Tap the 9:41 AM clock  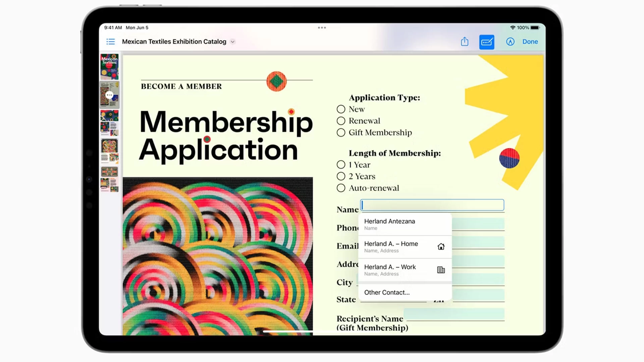point(113,27)
